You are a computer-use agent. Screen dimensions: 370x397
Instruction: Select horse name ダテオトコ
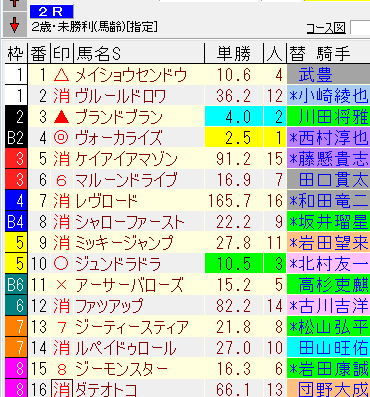106,389
